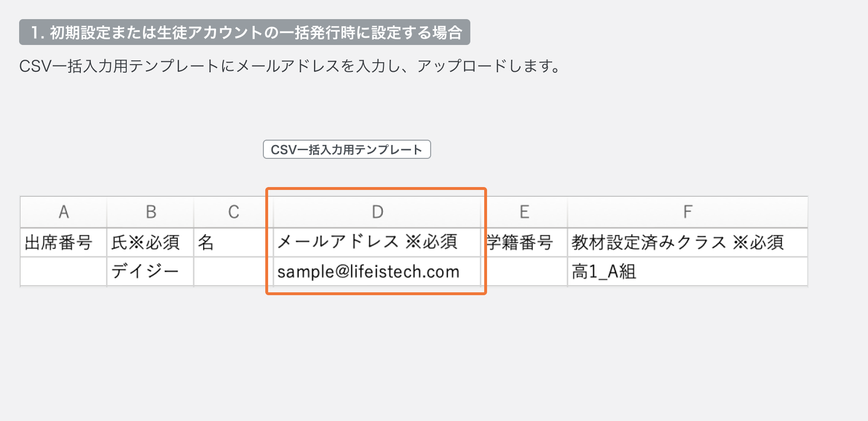The width and height of the screenshot is (868, 421).
Task: Select column header A
Action: 64,212
